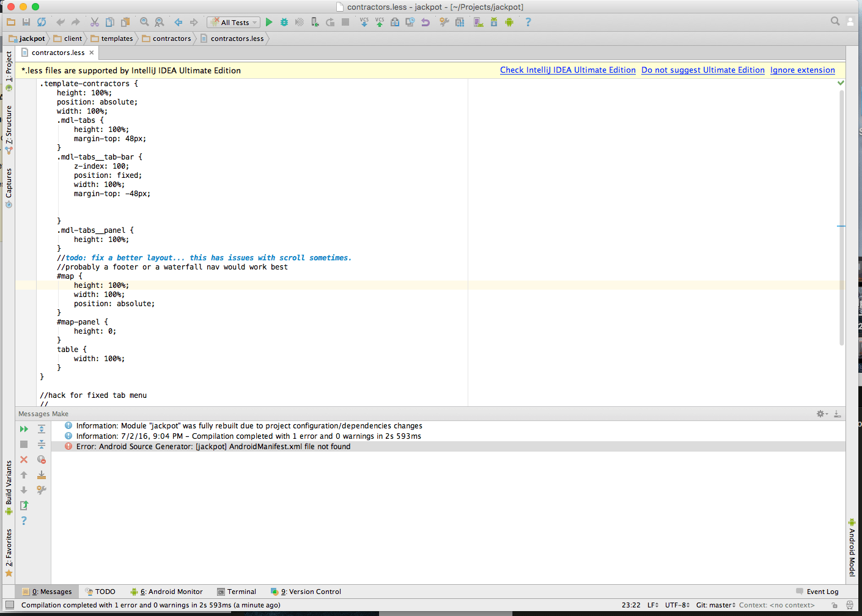Open Settings using the wrench toolbar icon
Viewport: 862px width, 616px height.
(x=444, y=22)
